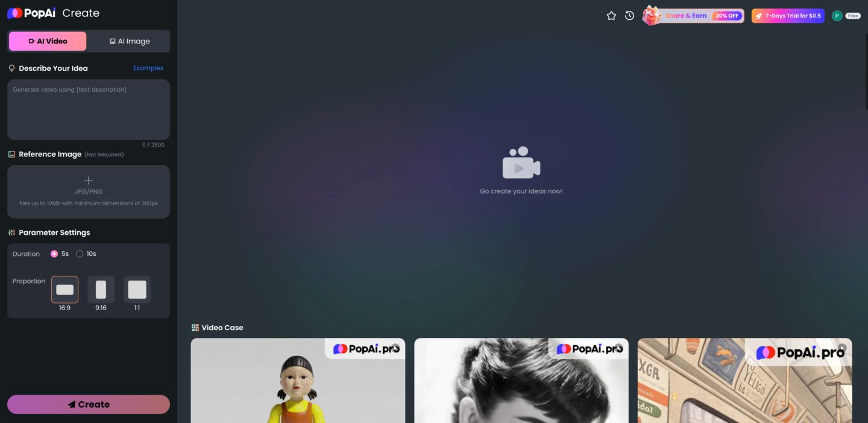Screen dimensions: 868x423
Task: Click the 7-Days Trial for $0.5 button
Action: point(788,16)
